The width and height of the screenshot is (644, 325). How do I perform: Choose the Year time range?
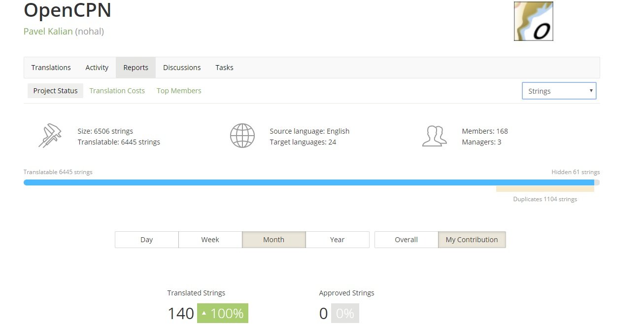(337, 240)
